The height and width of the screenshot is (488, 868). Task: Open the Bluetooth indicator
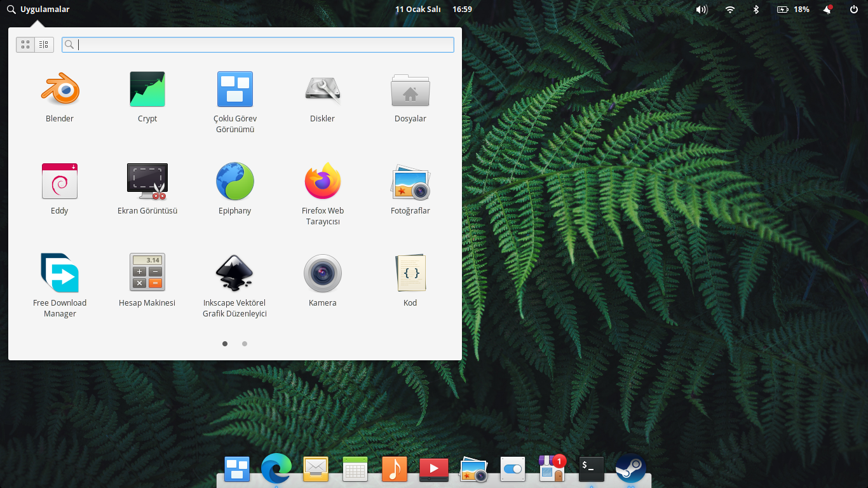click(756, 10)
